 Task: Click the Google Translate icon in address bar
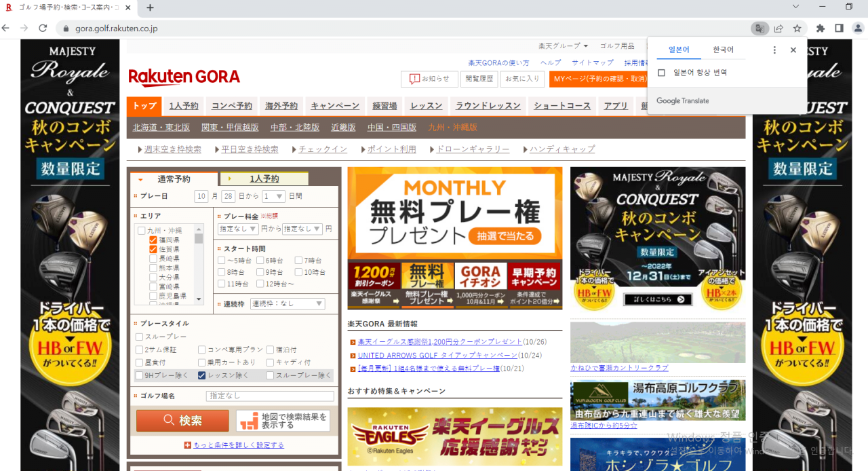(759, 29)
